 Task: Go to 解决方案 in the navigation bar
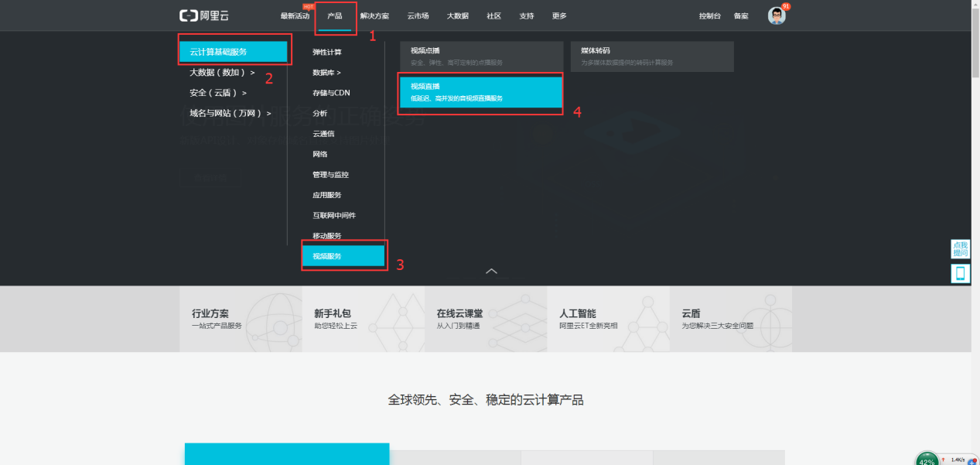click(374, 16)
